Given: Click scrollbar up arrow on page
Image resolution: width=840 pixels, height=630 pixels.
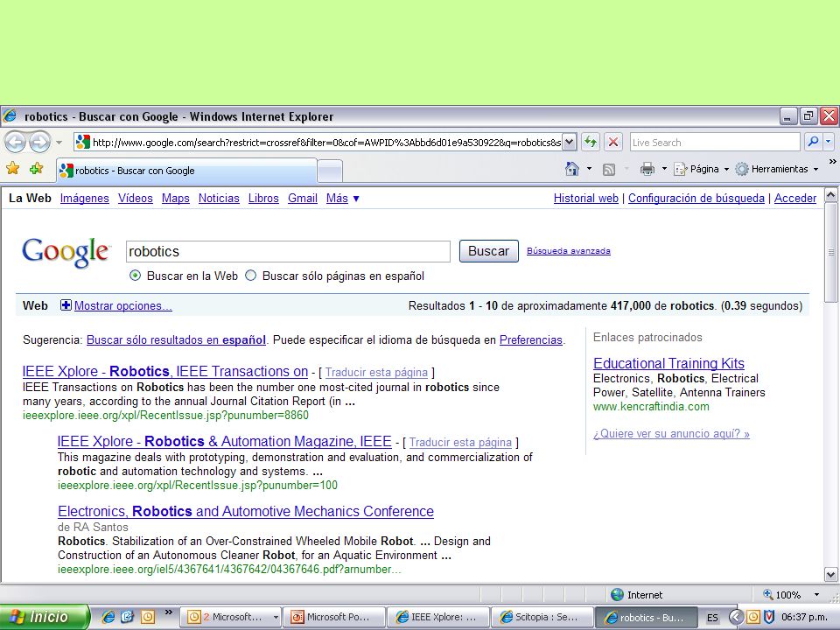Looking at the screenshot, I should pyautogui.click(x=830, y=194).
